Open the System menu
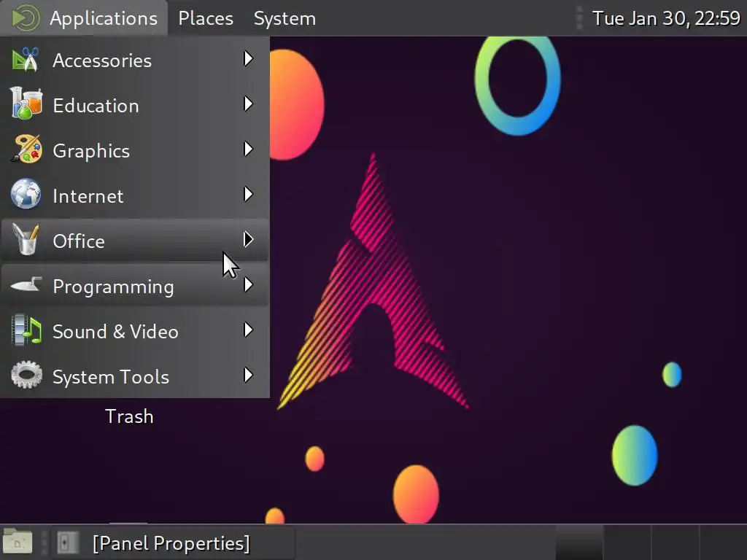The width and height of the screenshot is (747, 560). click(285, 18)
